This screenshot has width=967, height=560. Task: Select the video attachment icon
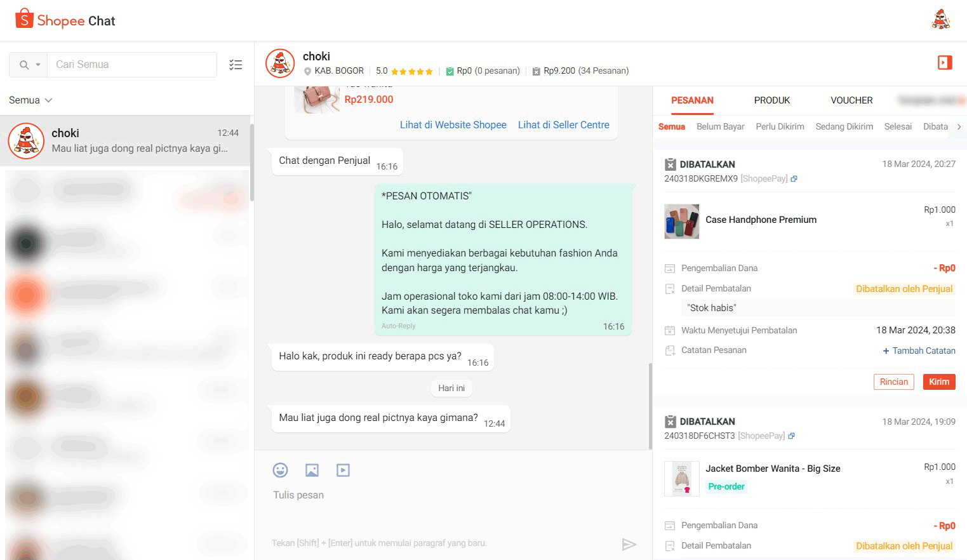(343, 470)
